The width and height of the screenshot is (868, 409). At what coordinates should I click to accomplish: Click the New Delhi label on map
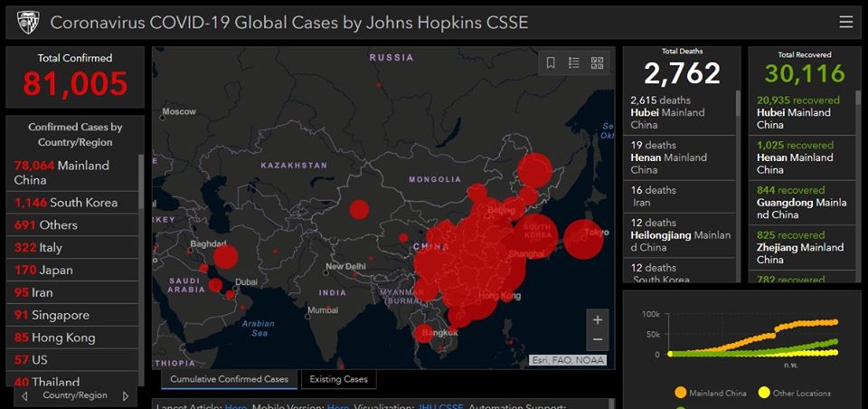click(346, 267)
